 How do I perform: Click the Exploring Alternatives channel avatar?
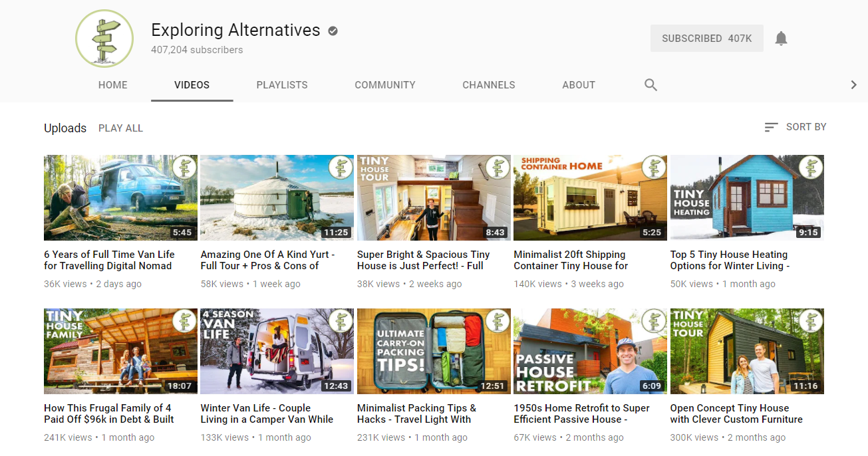click(104, 39)
